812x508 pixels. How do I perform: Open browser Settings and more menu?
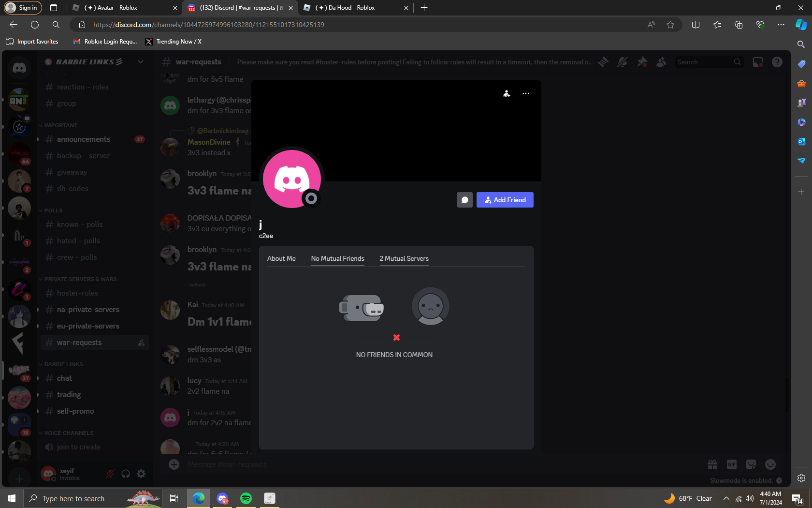(x=781, y=25)
